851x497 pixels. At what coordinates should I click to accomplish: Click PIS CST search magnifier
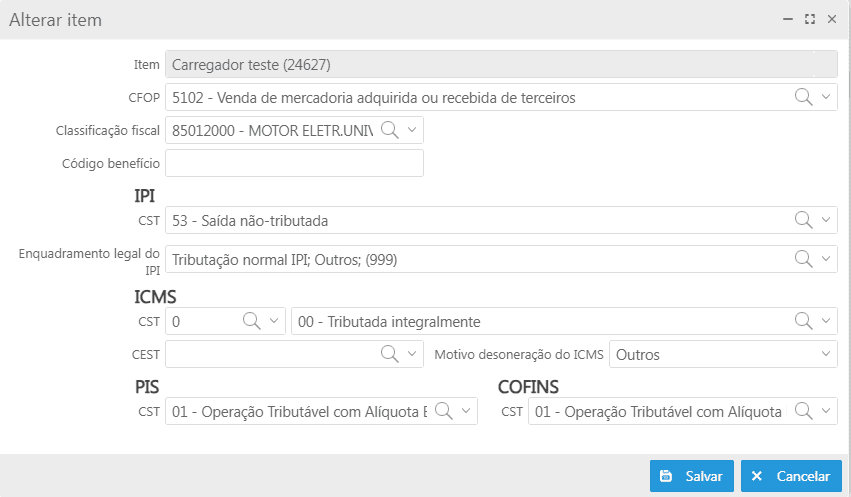[443, 411]
